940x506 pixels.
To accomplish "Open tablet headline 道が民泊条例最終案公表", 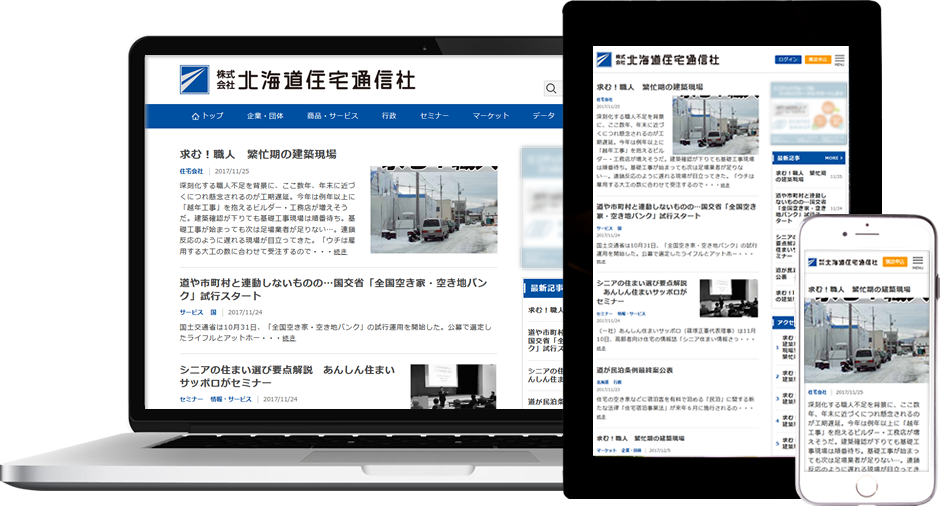I will 634,371.
